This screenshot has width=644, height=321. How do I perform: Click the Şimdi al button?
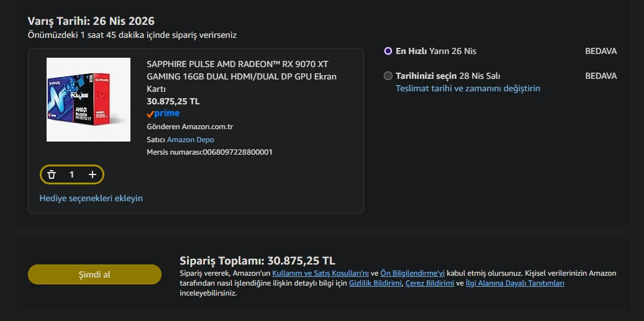pos(94,274)
